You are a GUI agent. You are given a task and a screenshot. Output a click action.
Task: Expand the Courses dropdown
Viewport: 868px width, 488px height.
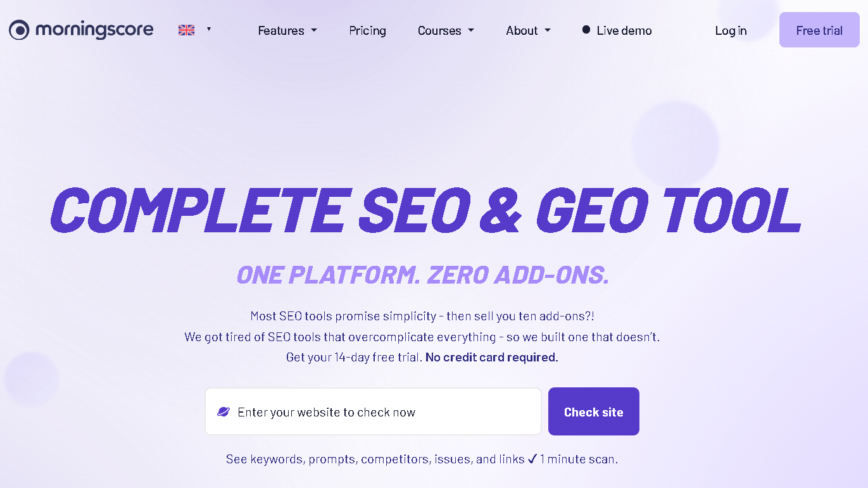tap(446, 30)
